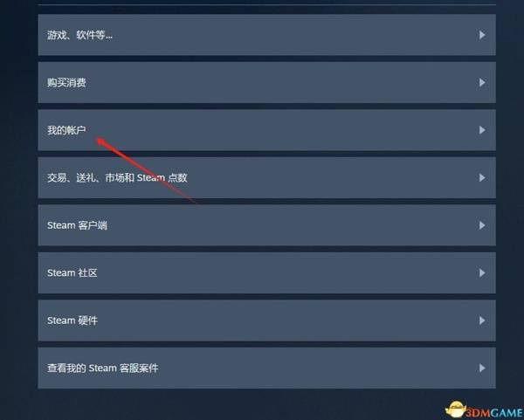Click the 3DMGAME watermark text

tap(495, 413)
